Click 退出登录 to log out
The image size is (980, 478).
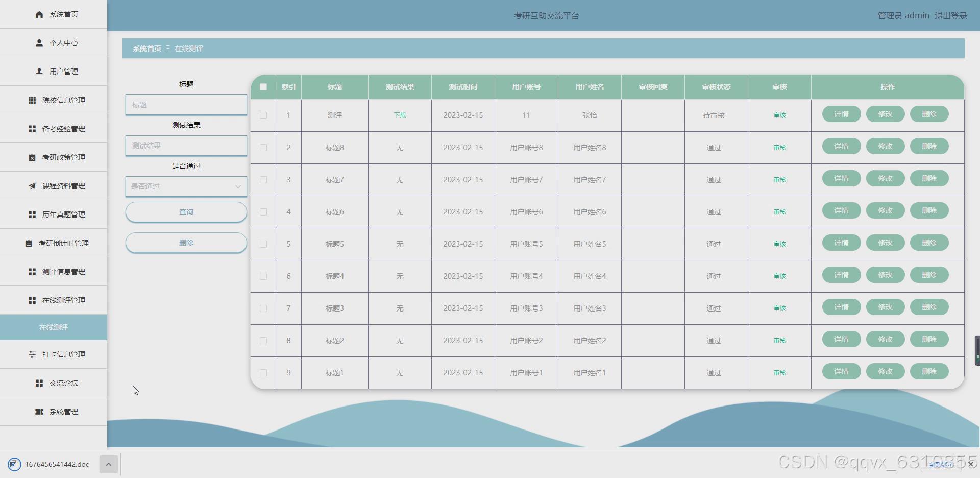coord(951,15)
